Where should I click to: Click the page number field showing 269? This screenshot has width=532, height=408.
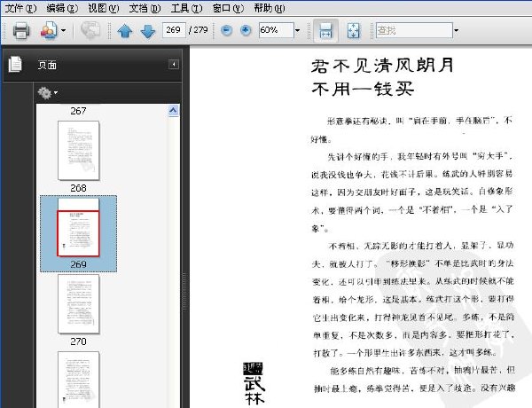pyautogui.click(x=174, y=30)
